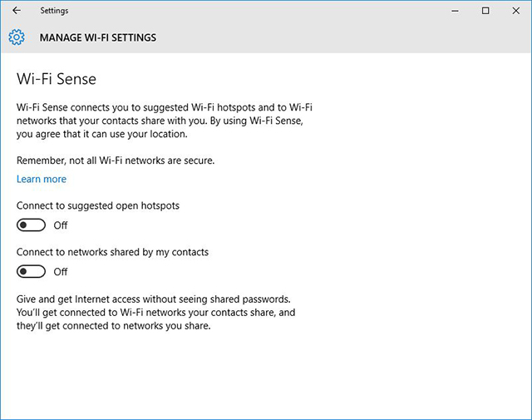Click 'Connect to networks shared by my contacts' label
Image resolution: width=532 pixels, height=420 pixels.
[112, 252]
